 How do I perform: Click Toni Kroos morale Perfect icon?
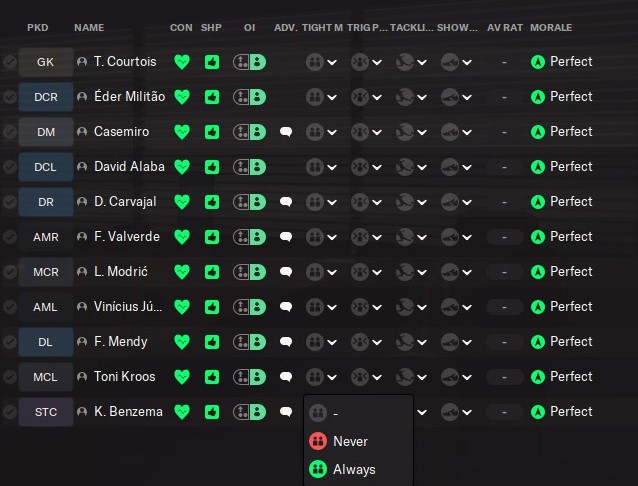[538, 377]
